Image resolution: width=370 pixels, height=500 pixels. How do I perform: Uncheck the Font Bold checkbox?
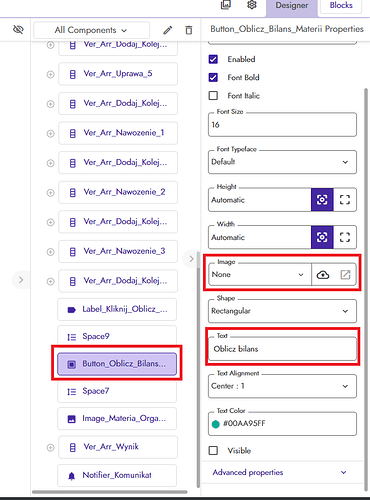coord(213,77)
